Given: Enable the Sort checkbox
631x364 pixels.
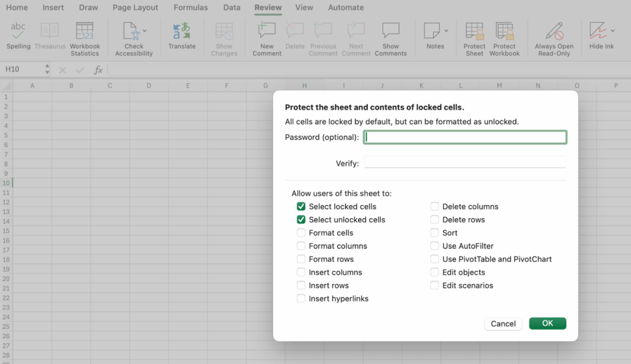Looking at the screenshot, I should 434,233.
